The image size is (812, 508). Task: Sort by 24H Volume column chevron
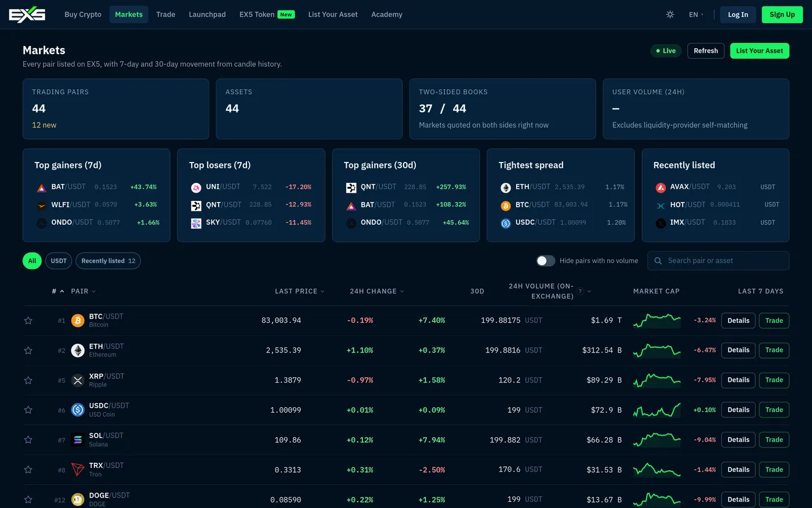[x=589, y=291]
